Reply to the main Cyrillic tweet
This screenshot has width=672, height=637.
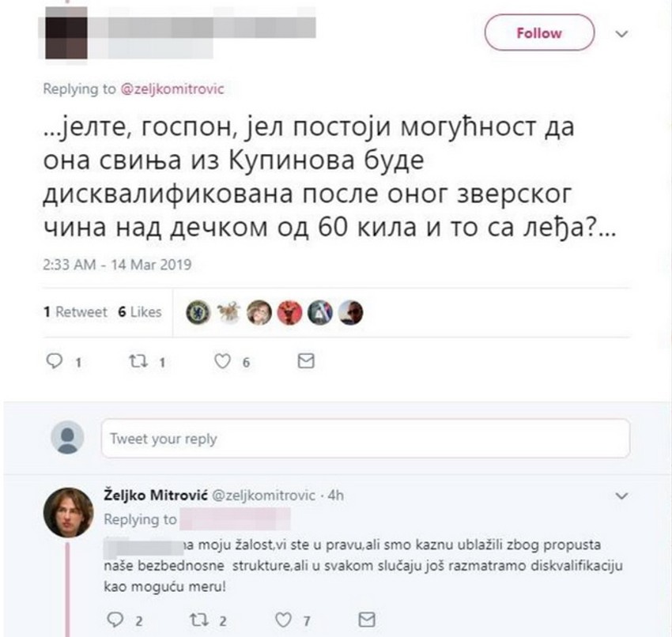click(55, 362)
